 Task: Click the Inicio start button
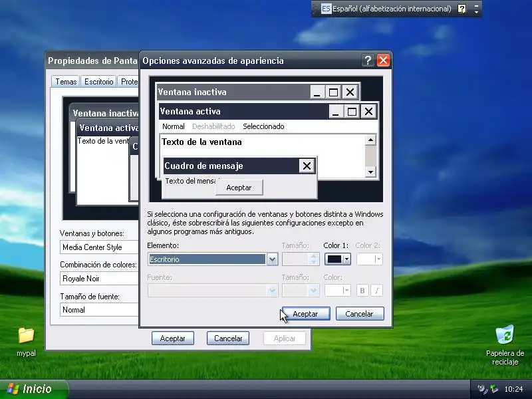click(34, 389)
